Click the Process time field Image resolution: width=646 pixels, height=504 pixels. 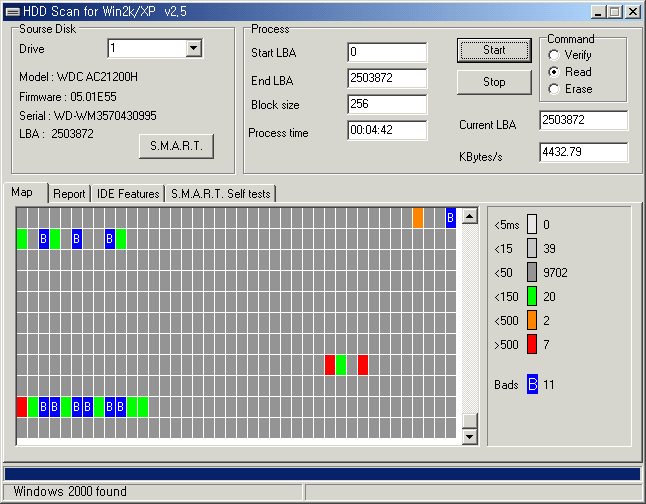387,130
